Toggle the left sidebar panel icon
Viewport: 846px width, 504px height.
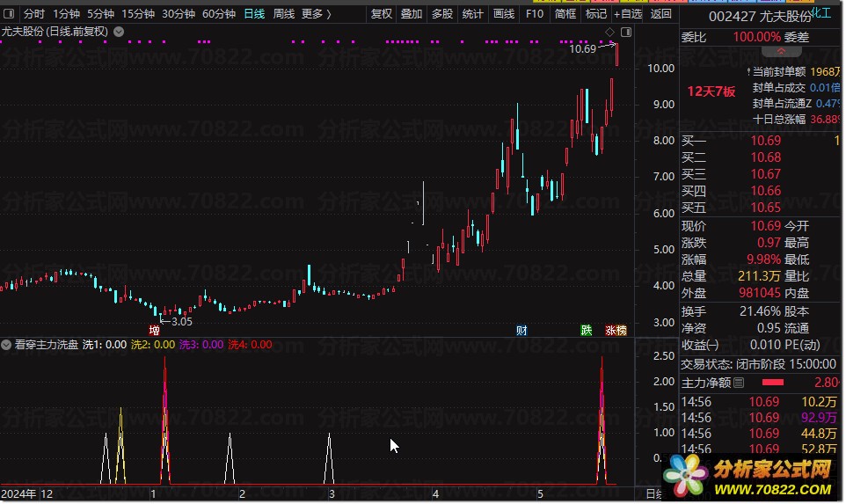pos(9,13)
